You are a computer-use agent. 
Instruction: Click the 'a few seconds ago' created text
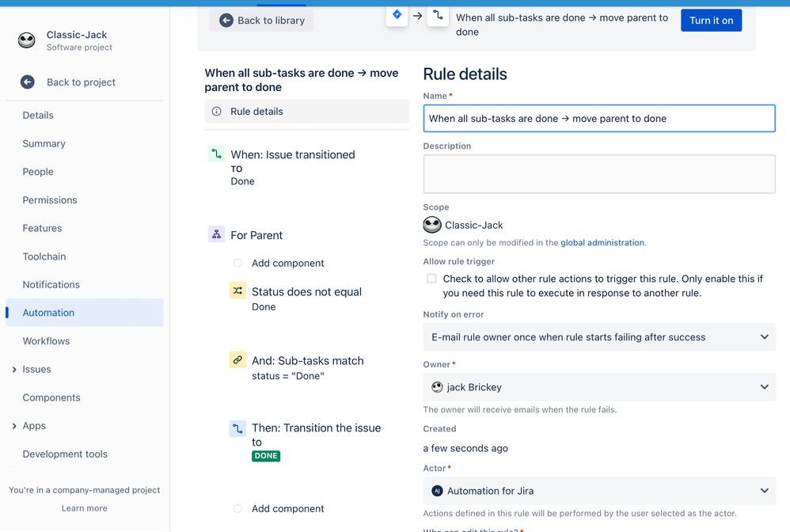[465, 448]
